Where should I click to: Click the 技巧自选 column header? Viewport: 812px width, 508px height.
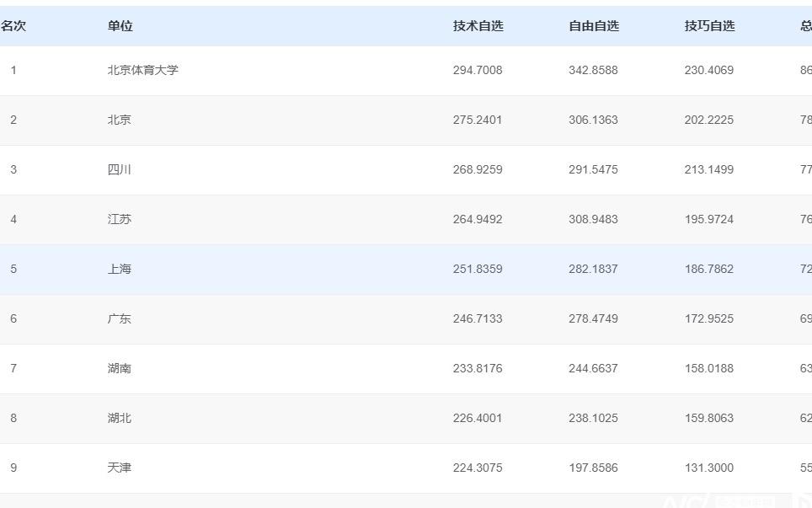click(x=709, y=26)
